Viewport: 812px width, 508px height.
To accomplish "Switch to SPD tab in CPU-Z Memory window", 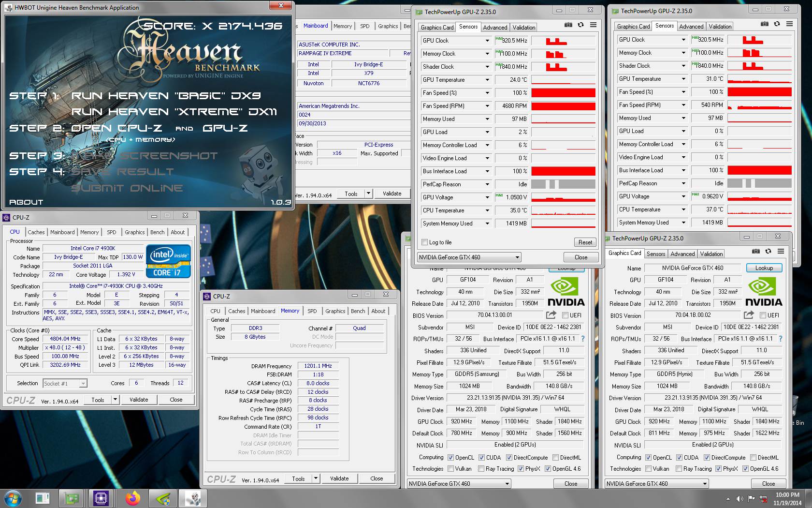I will 312,311.
